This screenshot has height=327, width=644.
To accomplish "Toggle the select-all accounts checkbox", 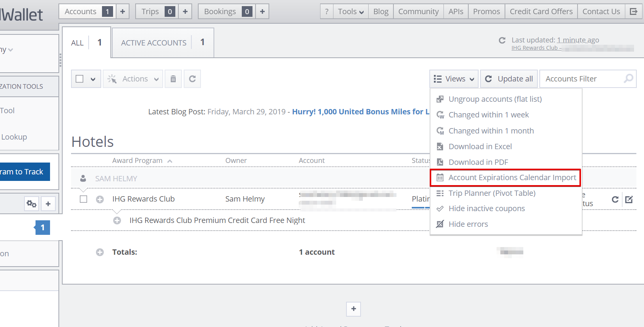I will (x=79, y=79).
